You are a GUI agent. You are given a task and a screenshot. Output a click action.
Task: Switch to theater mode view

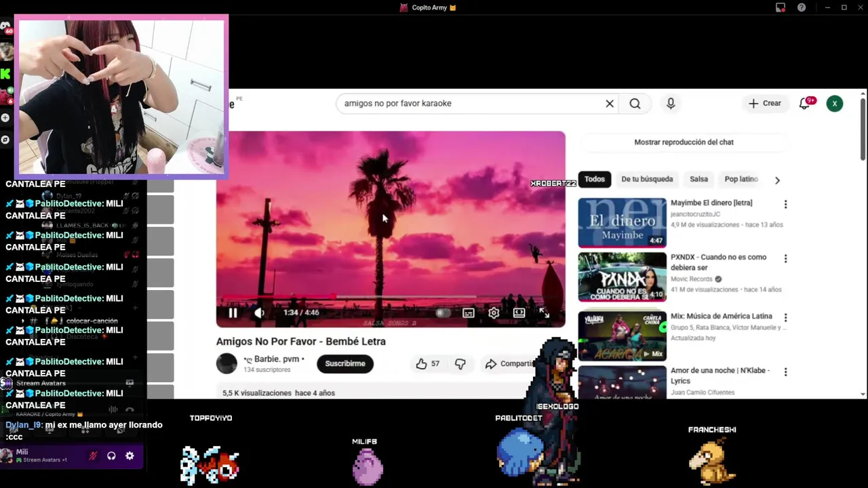tap(519, 312)
